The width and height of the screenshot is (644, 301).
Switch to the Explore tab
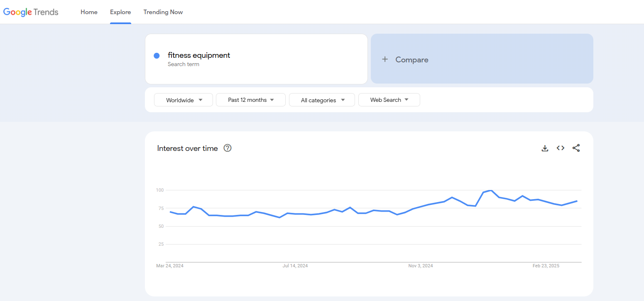pos(120,12)
